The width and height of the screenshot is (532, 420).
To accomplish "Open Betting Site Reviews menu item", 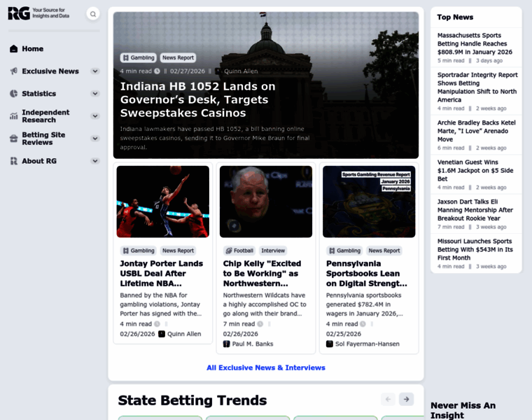I will 43,139.
